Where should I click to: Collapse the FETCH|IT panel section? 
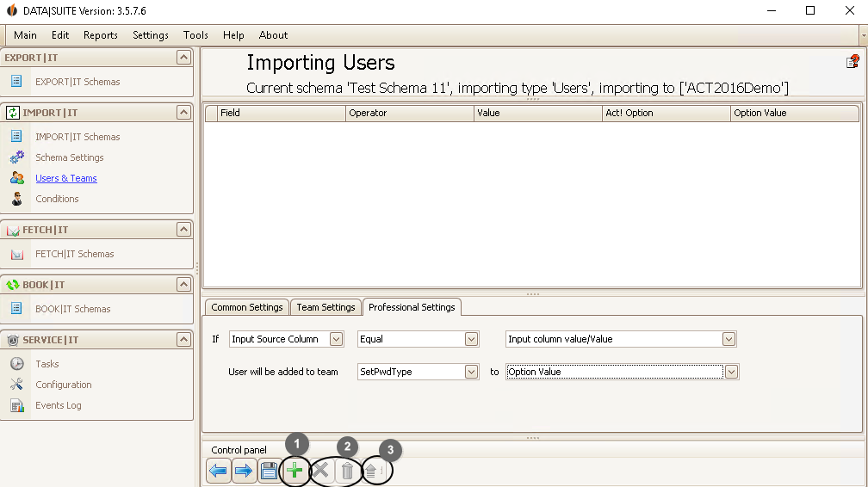click(183, 229)
